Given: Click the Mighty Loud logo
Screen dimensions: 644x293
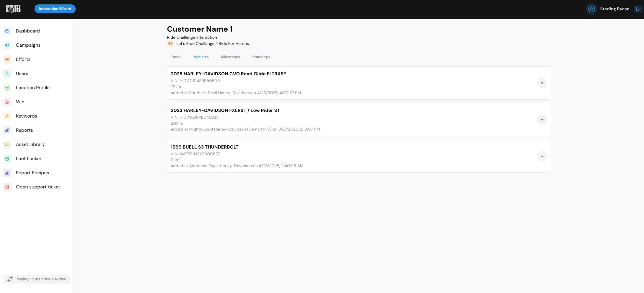Looking at the screenshot, I should [x=13, y=9].
